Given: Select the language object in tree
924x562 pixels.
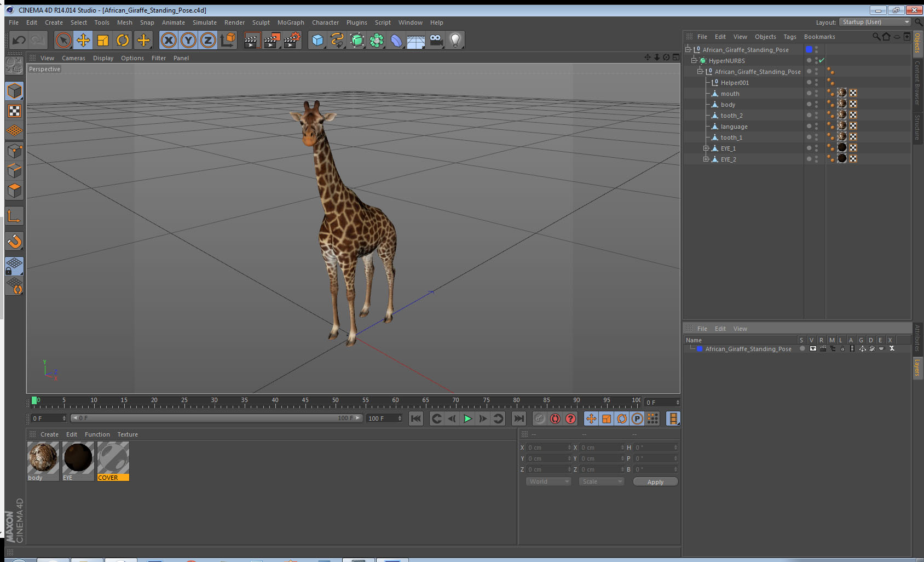Looking at the screenshot, I should 734,127.
